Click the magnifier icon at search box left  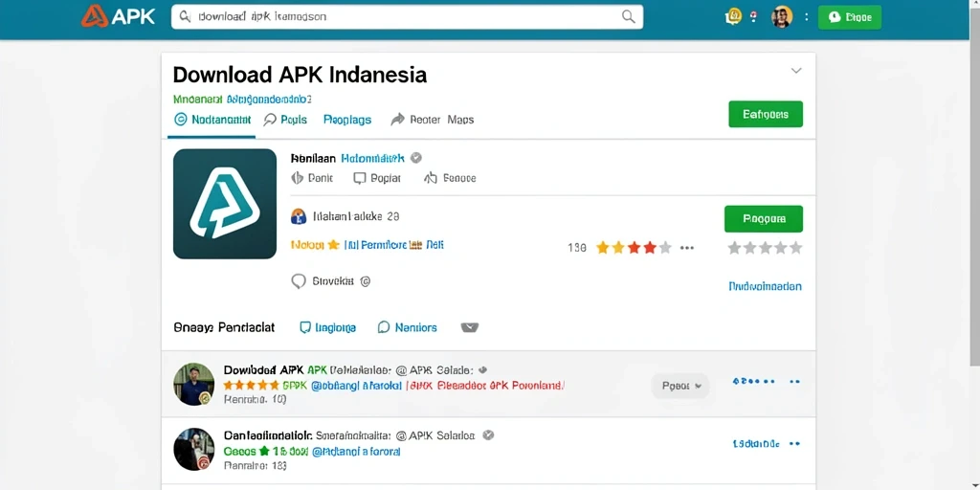[185, 17]
